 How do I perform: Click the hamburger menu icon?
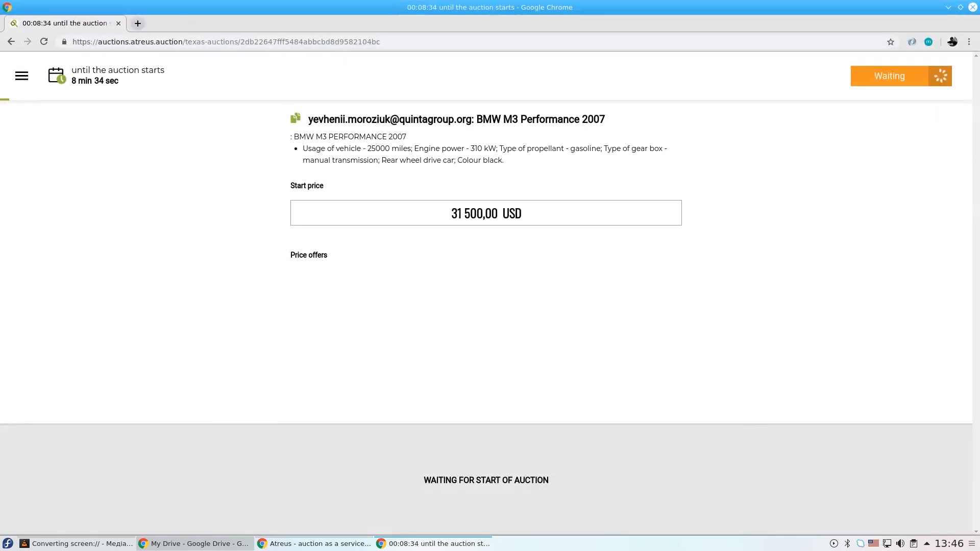click(x=21, y=76)
